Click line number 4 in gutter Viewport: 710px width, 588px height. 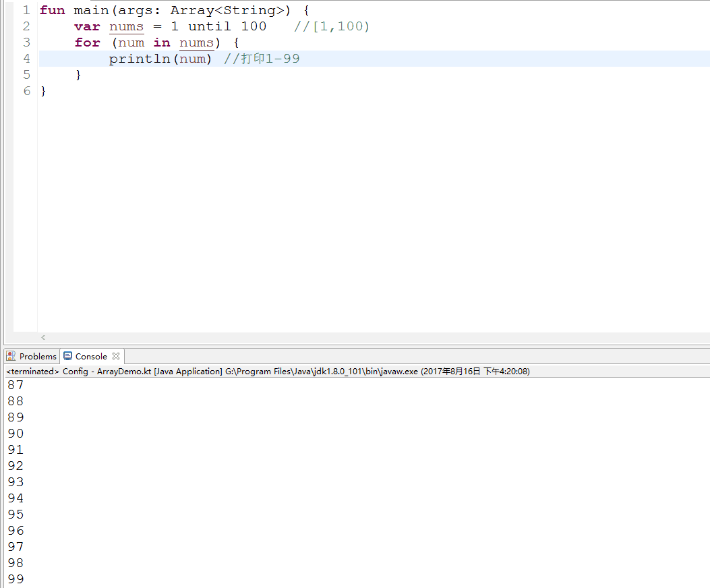(x=26, y=59)
